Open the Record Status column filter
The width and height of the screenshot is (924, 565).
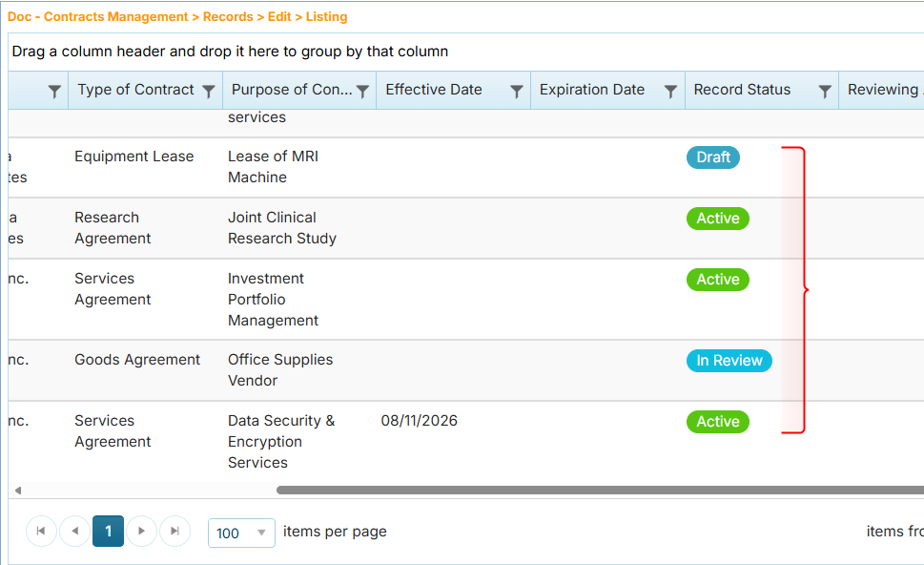[x=825, y=91]
